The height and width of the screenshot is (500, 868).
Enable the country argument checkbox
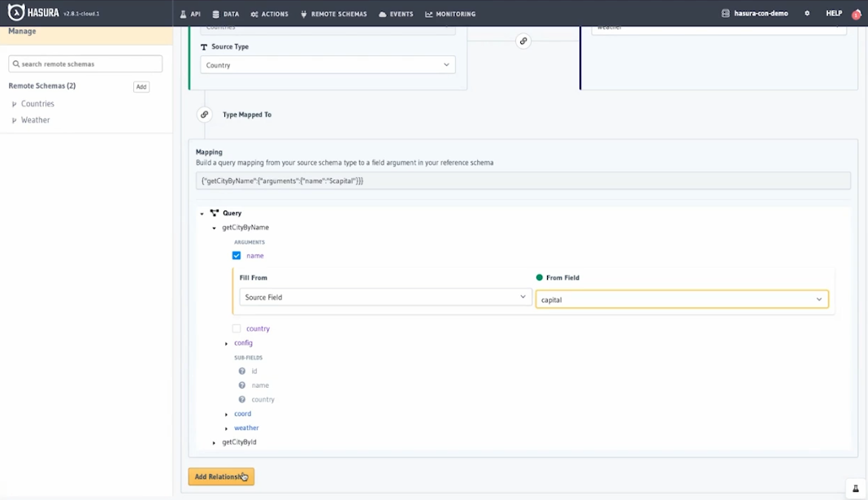(237, 328)
